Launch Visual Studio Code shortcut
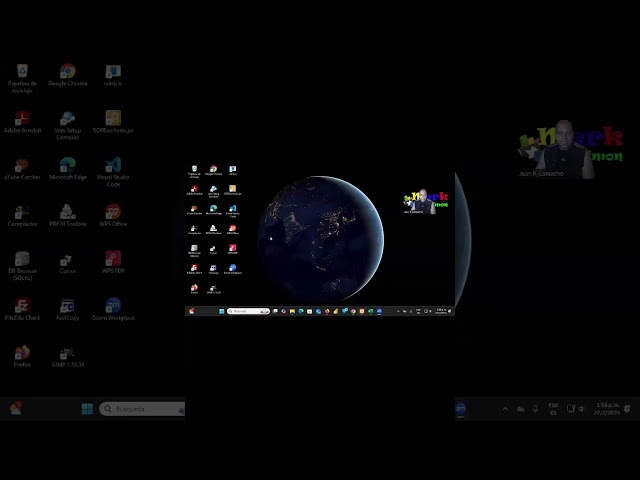640x480 pixels. click(113, 166)
